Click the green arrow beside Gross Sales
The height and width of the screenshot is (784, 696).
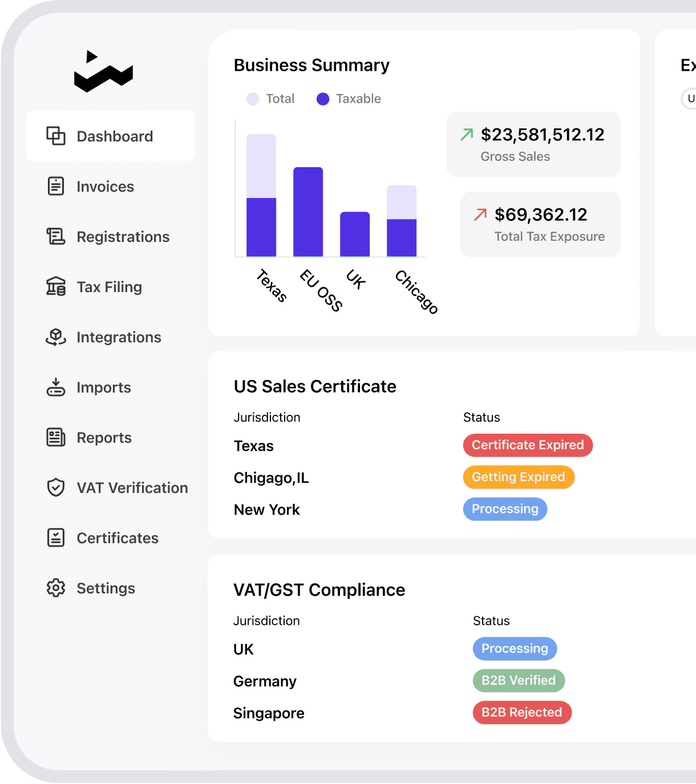[x=467, y=135]
